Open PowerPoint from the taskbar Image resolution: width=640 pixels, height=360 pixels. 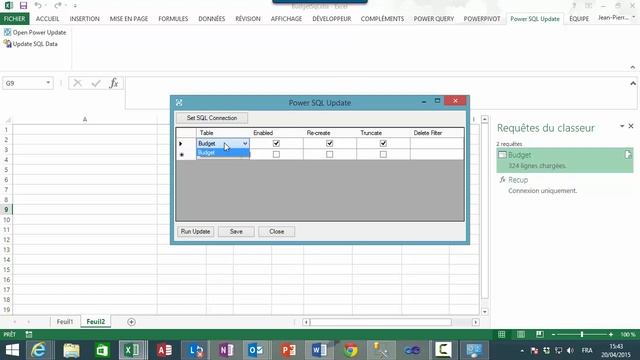[288, 350]
